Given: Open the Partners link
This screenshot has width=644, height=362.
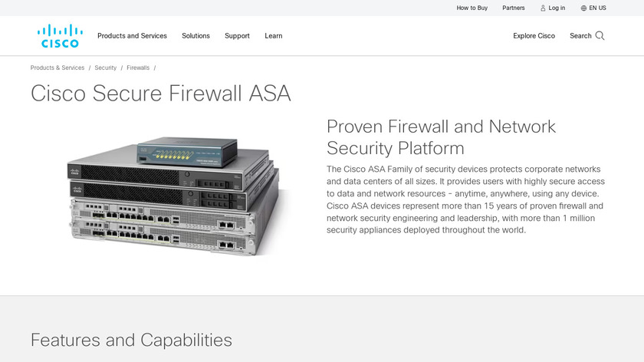Looking at the screenshot, I should tap(514, 8).
